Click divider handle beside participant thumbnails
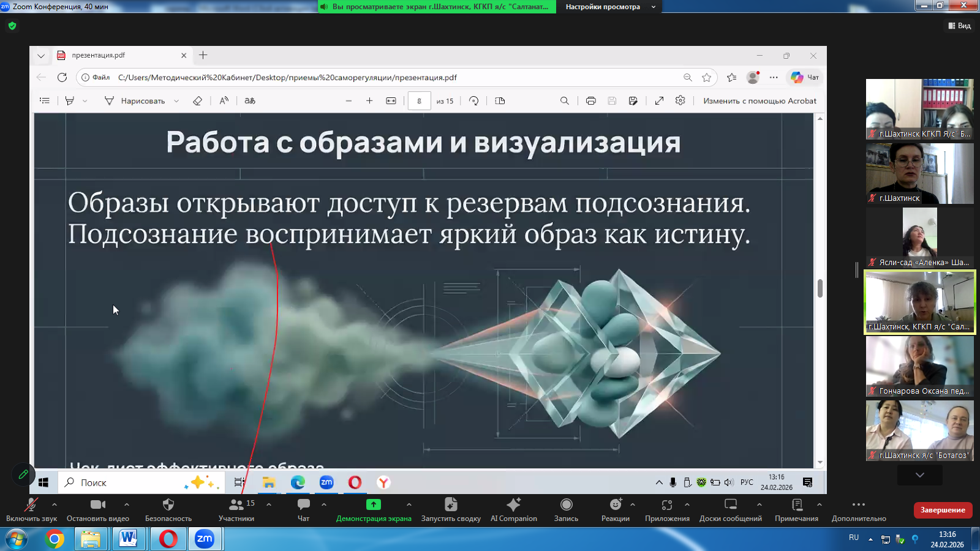 [x=857, y=269]
